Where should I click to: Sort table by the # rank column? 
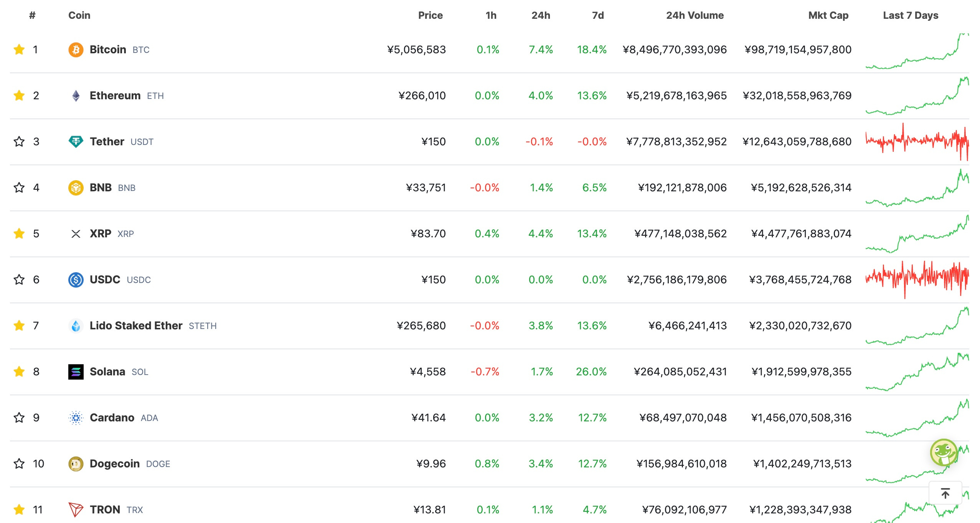click(x=32, y=15)
